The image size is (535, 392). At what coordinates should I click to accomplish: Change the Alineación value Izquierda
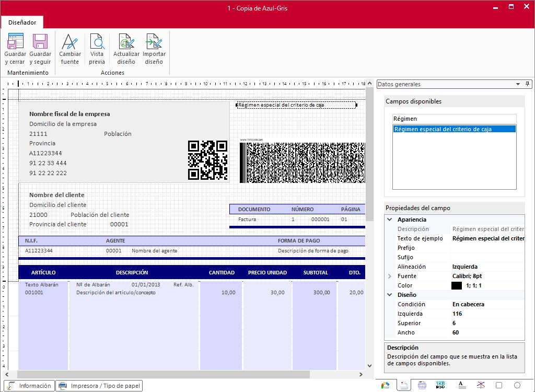tap(488, 267)
